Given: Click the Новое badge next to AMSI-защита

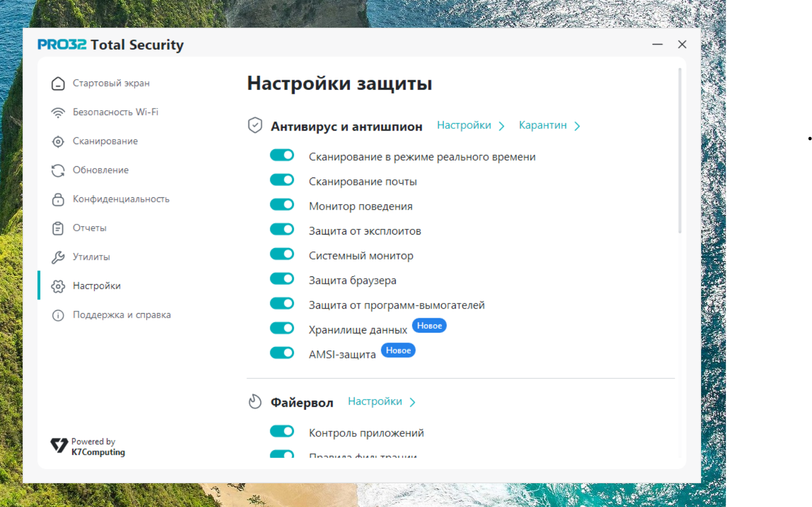Looking at the screenshot, I should (398, 350).
